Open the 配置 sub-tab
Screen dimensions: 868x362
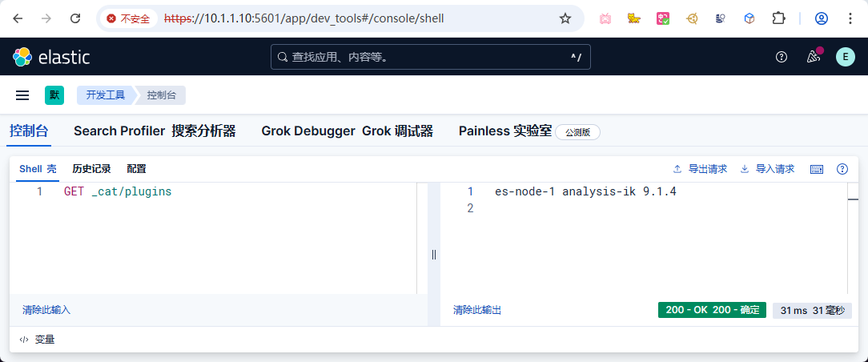click(x=136, y=169)
